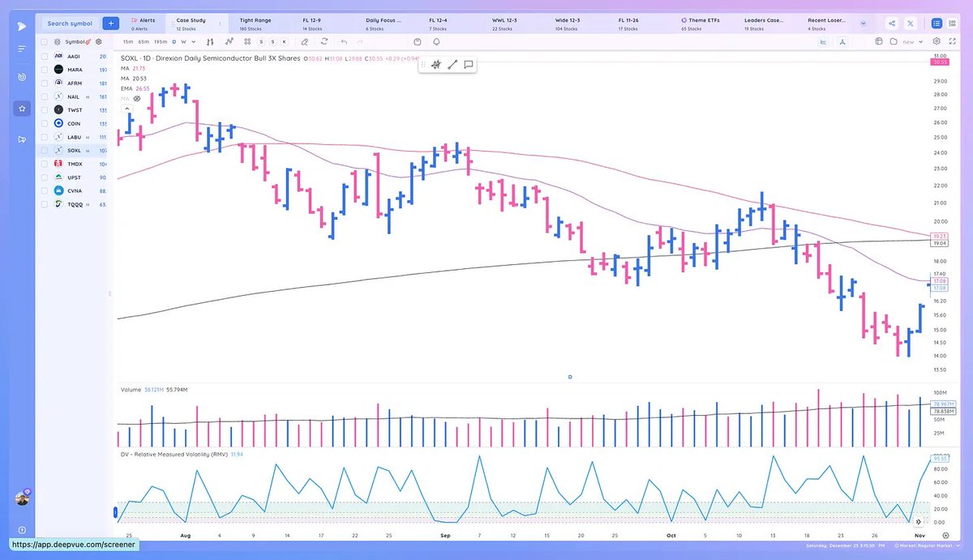
Task: Select the weekly W timeframe
Action: (183, 41)
